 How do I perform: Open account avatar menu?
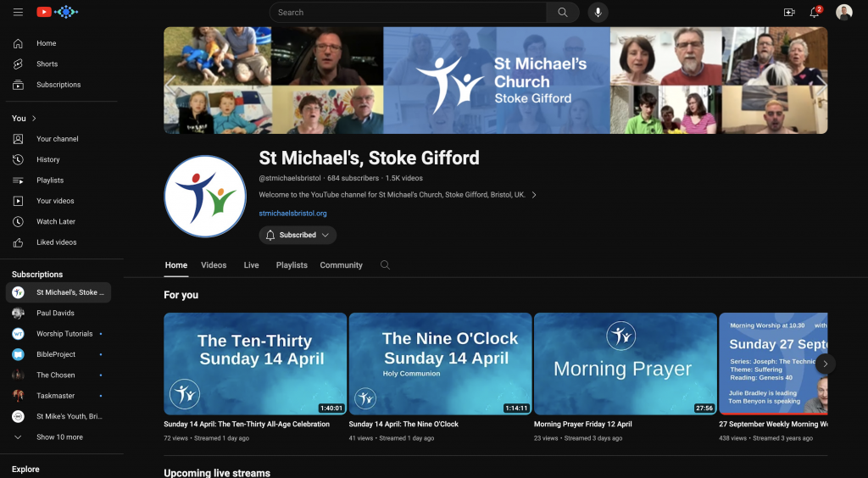coord(843,12)
